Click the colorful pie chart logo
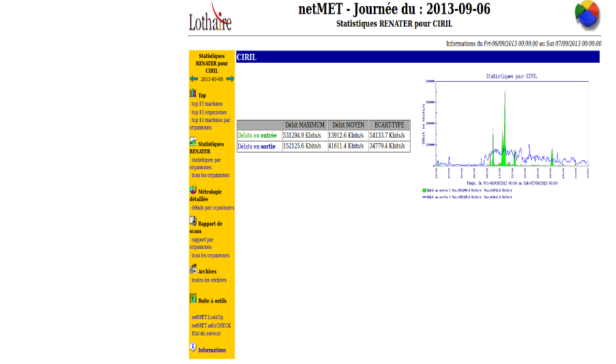This screenshot has width=616, height=364. point(587,16)
